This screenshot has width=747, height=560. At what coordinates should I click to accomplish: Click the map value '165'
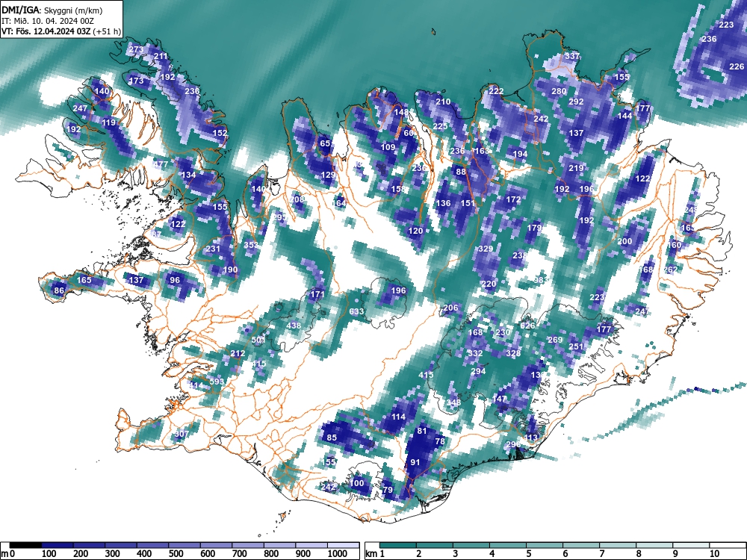pos(84,279)
